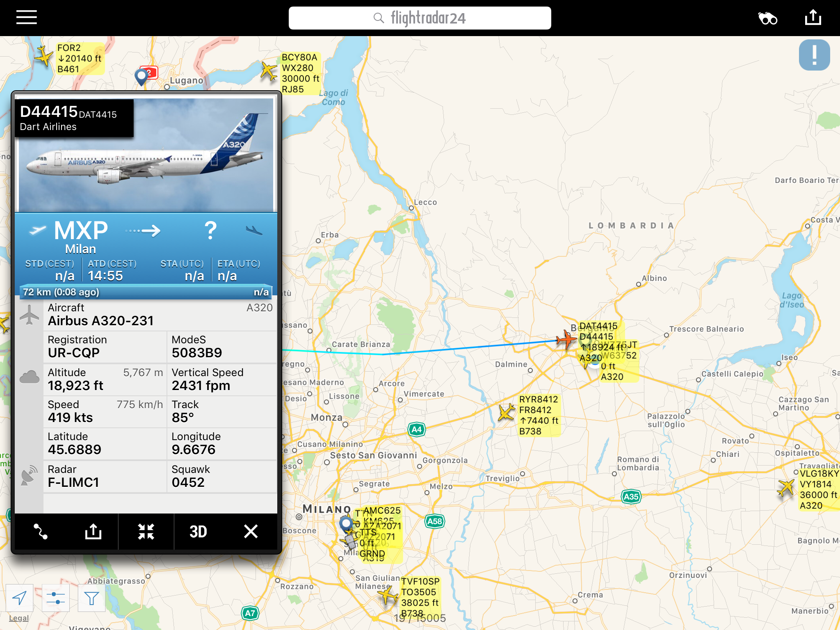Viewport: 840px width, 630px height.
Task: Tap the MXP Milan departure airport
Action: (81, 236)
